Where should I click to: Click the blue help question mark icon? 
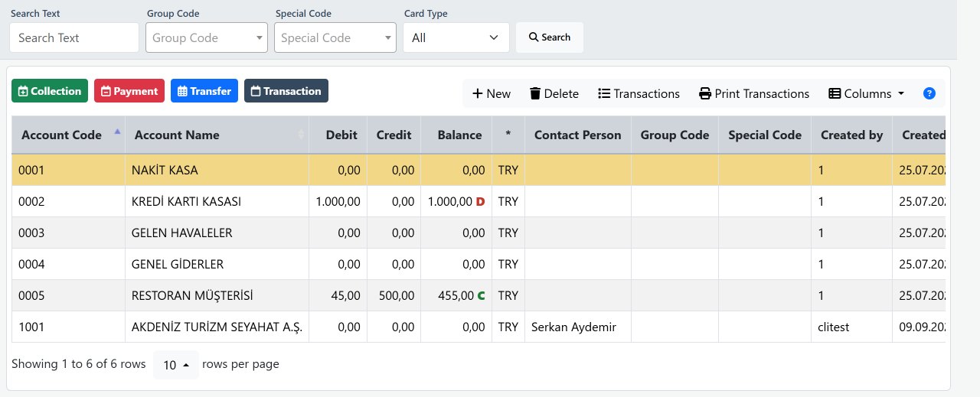click(x=929, y=93)
